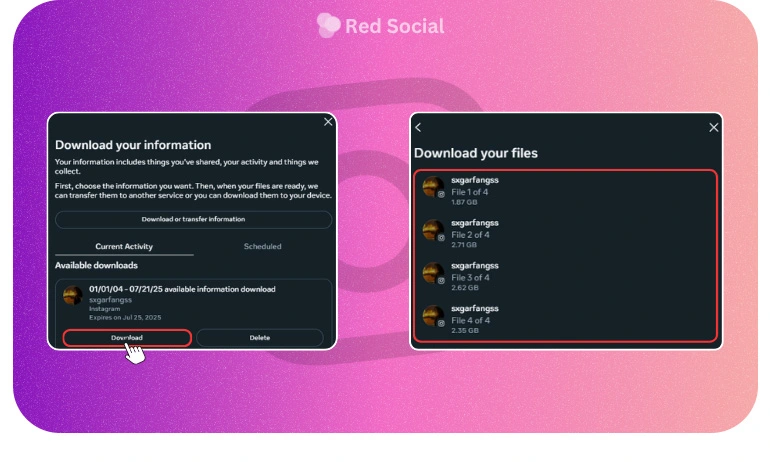Switch to the Current Activity tab
Image resolution: width=770 pixels, height=462 pixels.
[x=124, y=246]
